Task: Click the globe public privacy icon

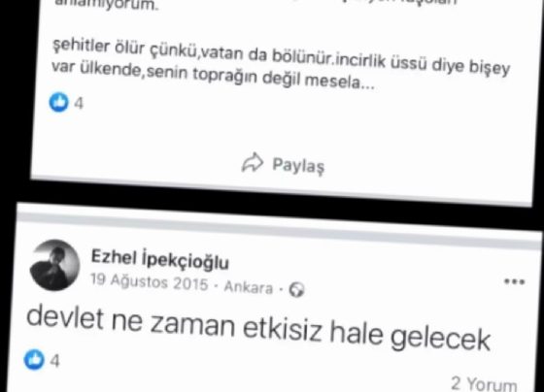Action: tap(296, 289)
